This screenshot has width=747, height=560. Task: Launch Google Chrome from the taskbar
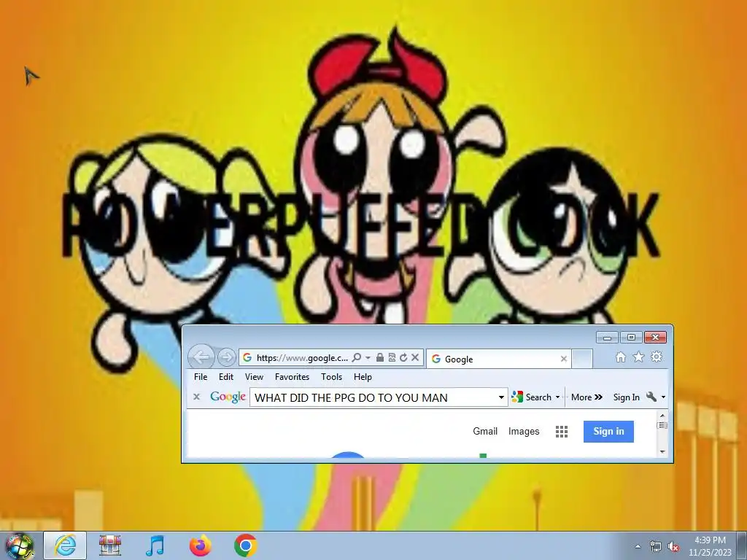pos(246,545)
